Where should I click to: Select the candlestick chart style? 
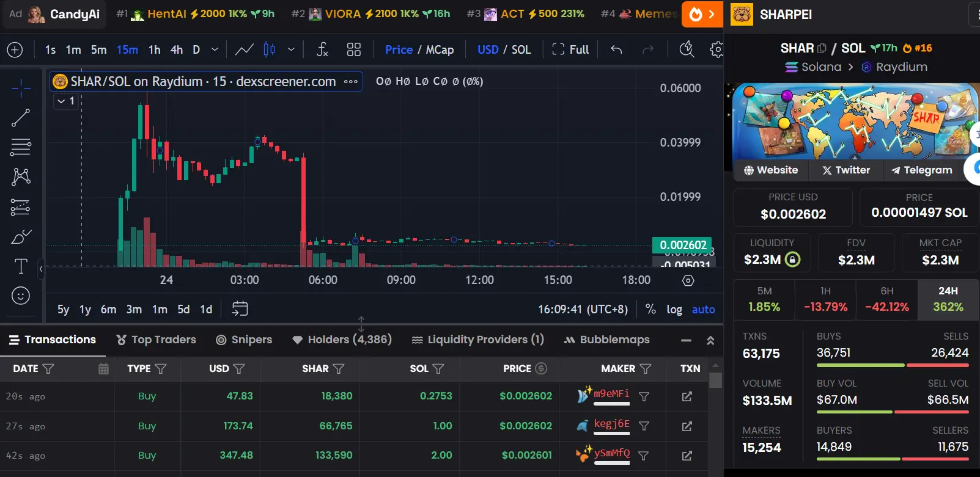[269, 49]
